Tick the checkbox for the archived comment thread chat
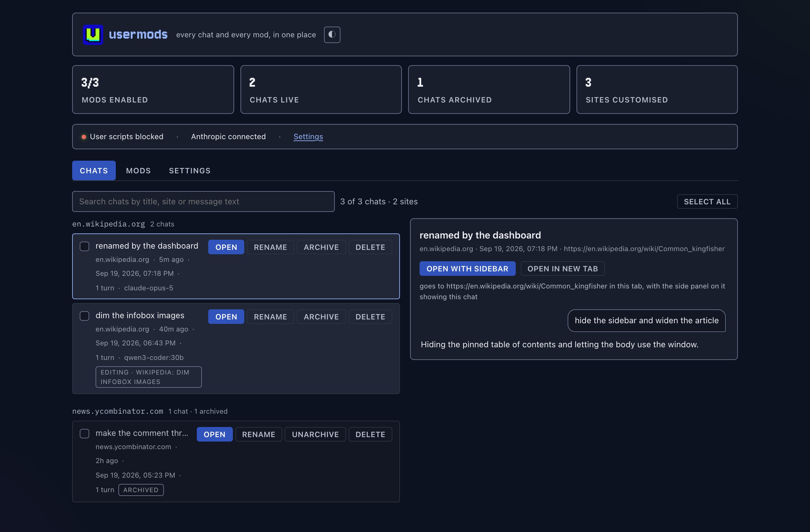Image resolution: width=810 pixels, height=532 pixels. pyautogui.click(x=84, y=433)
